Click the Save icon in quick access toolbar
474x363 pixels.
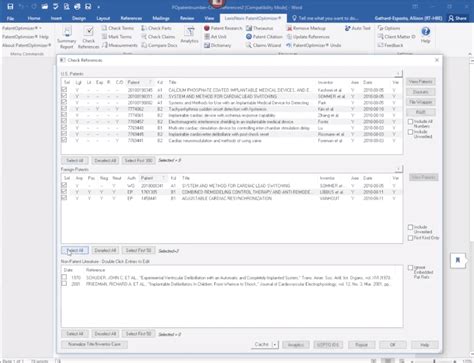[x=10, y=6]
